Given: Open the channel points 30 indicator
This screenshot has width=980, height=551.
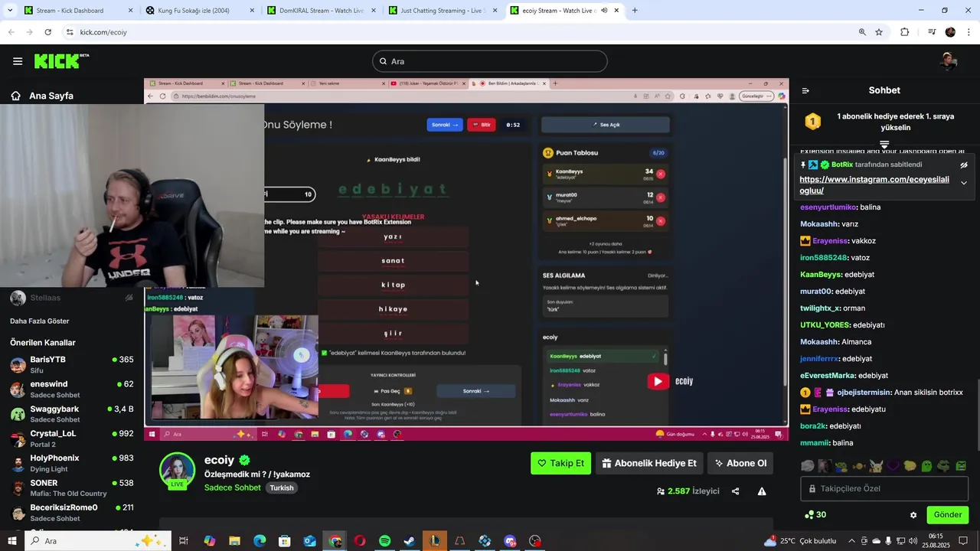Looking at the screenshot, I should 815,515.
